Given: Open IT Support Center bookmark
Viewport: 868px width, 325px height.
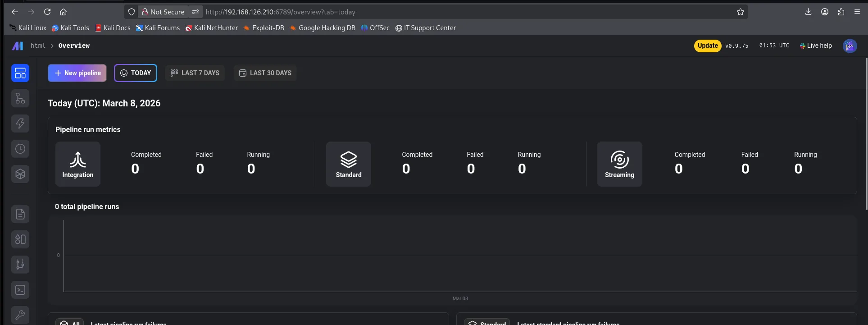Looking at the screenshot, I should [x=426, y=28].
